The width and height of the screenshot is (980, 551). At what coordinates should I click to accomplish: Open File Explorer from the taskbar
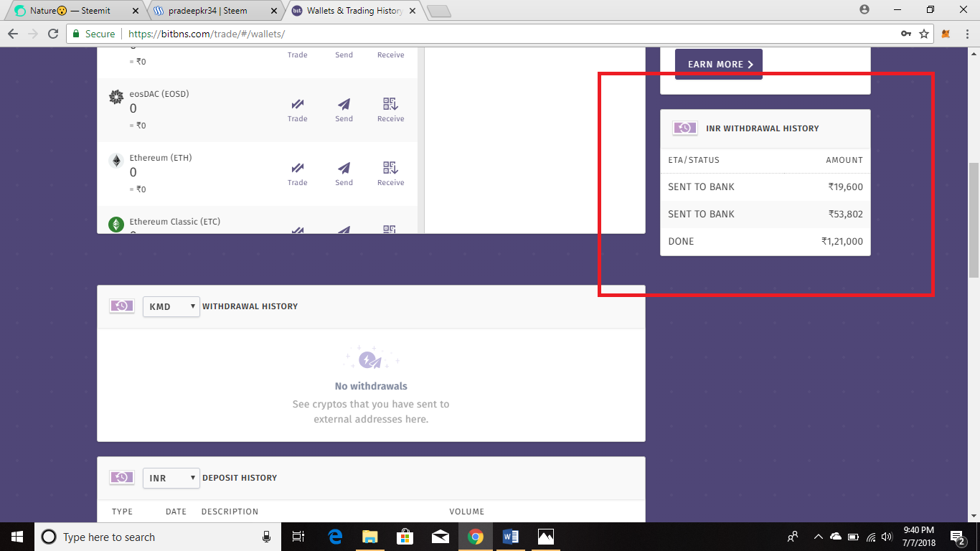[369, 537]
